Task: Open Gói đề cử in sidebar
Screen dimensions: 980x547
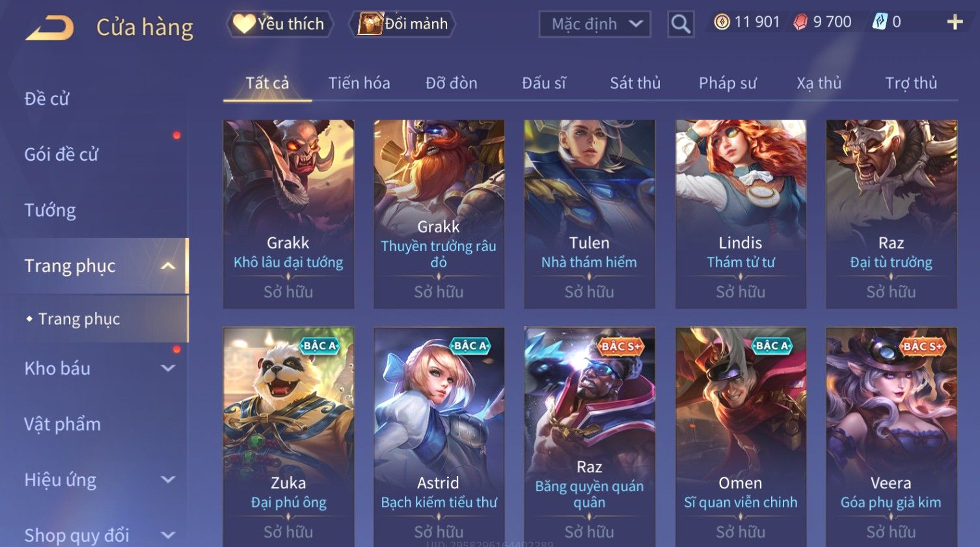Action: pos(61,155)
